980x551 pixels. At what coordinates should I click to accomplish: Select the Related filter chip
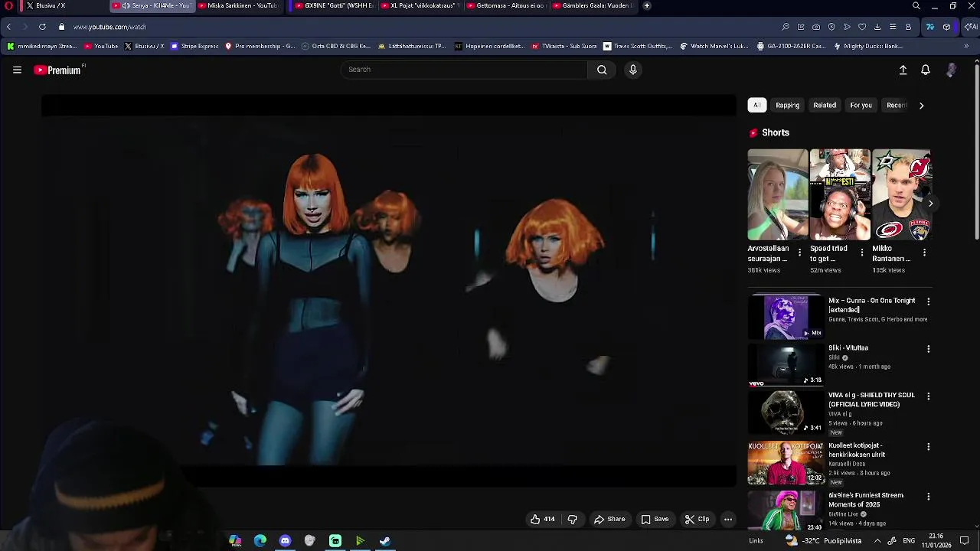825,105
